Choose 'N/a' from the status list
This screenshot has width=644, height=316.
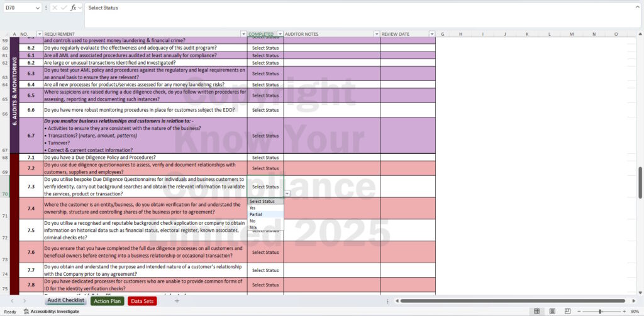(x=253, y=227)
